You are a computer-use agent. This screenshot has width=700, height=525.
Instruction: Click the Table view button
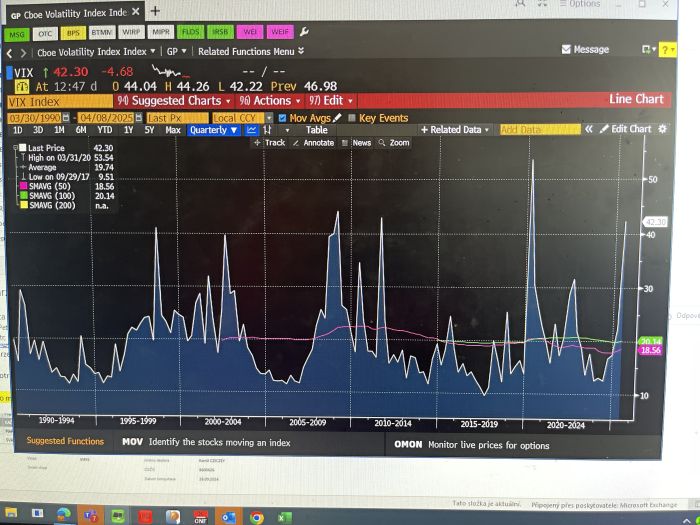click(x=316, y=130)
